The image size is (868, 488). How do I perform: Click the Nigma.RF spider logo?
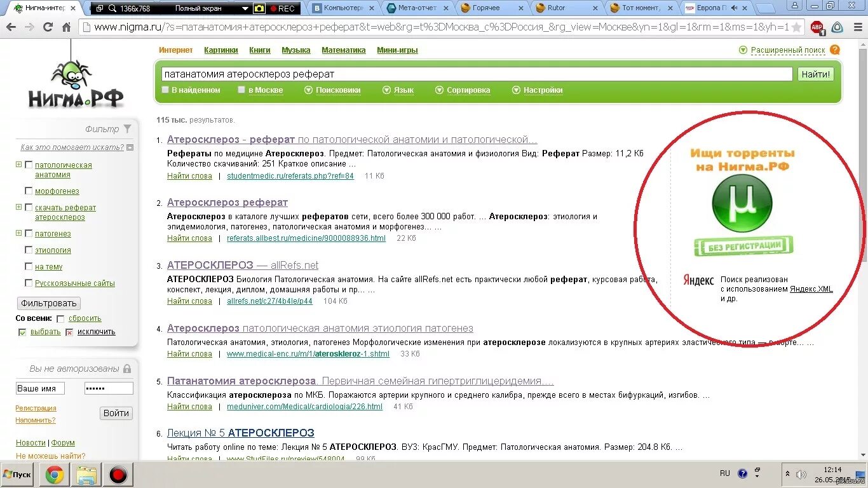(75, 83)
